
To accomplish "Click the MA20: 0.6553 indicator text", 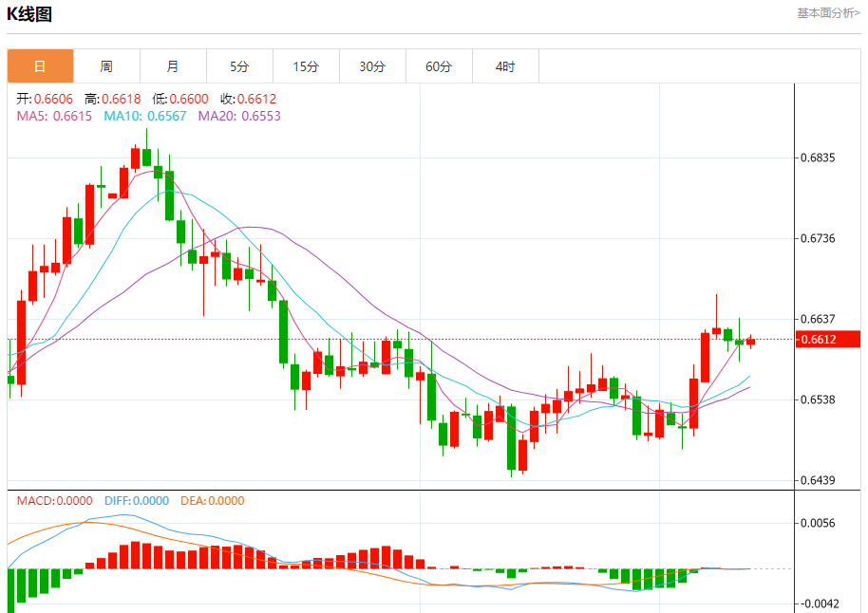I will (239, 116).
